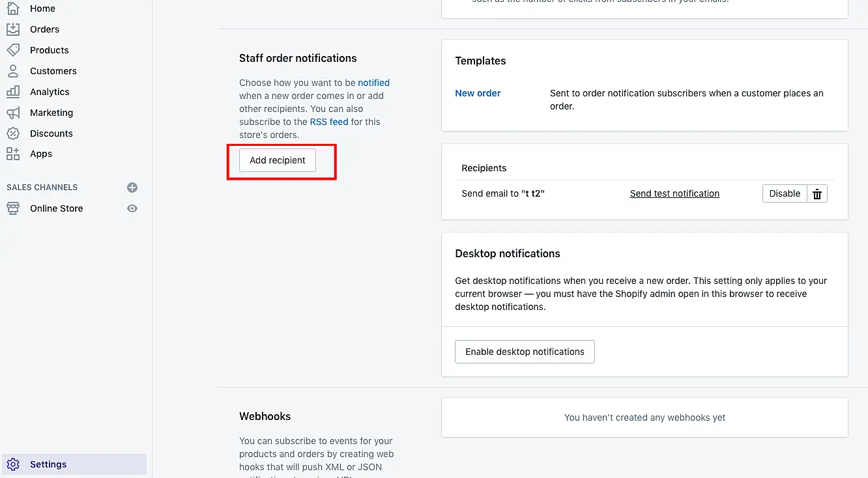Click the Apps grid icon
The height and width of the screenshot is (478, 868).
pos(13,154)
